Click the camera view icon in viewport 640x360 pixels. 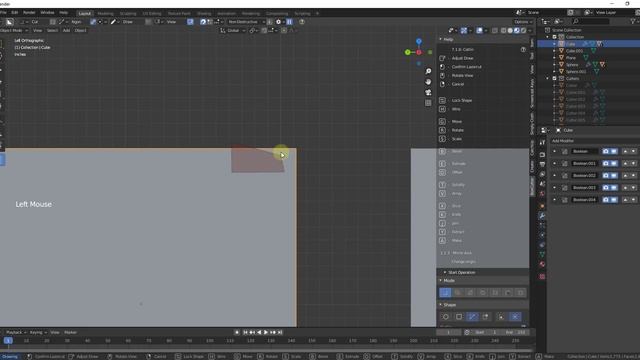[428, 93]
